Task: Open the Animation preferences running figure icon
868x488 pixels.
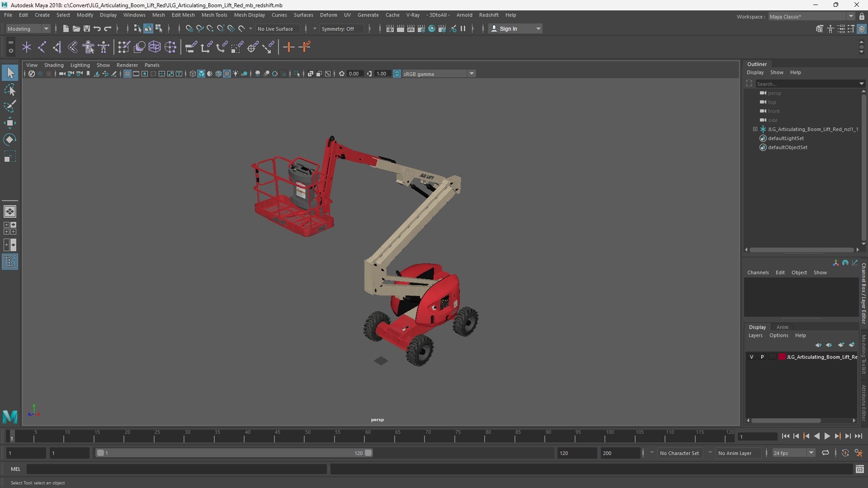Action: pos(859,453)
